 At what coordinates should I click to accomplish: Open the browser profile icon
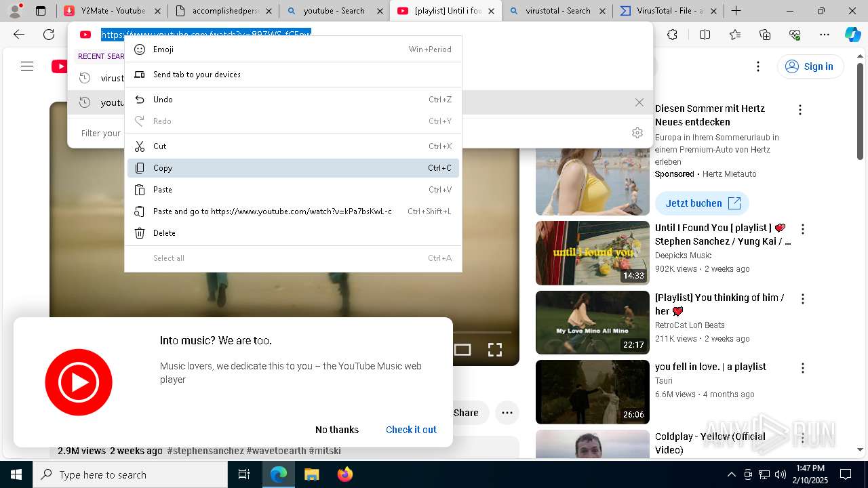[15, 11]
